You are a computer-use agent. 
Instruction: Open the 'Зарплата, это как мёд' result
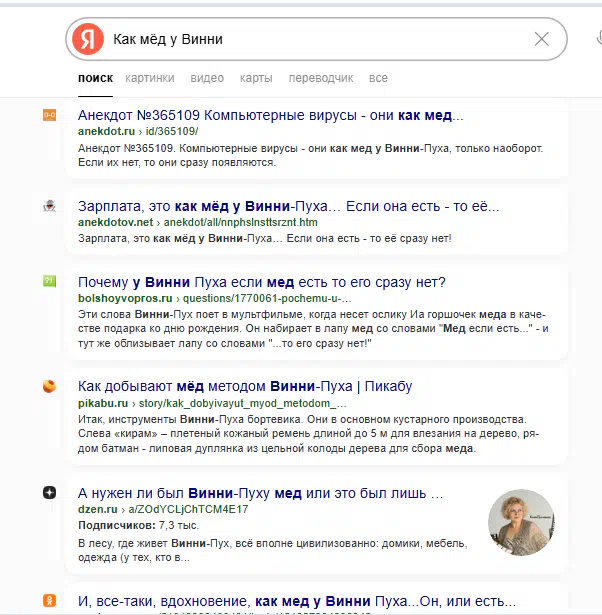(x=288, y=206)
